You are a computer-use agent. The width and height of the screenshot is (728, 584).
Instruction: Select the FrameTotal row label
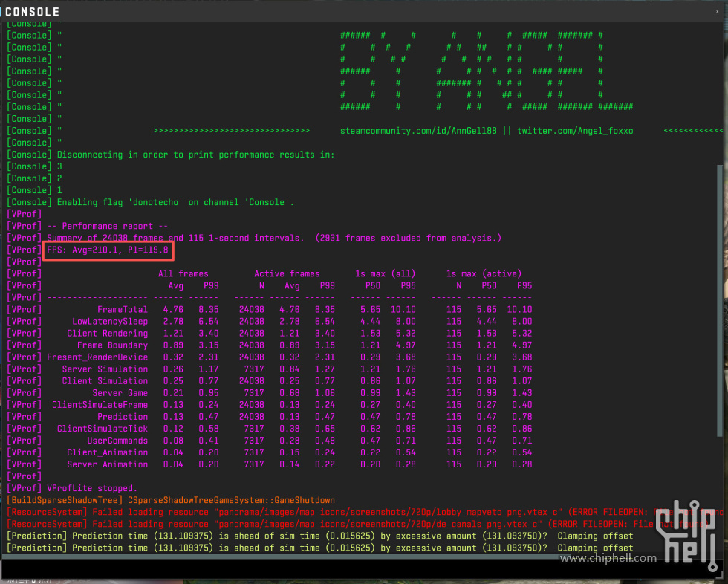(x=122, y=309)
